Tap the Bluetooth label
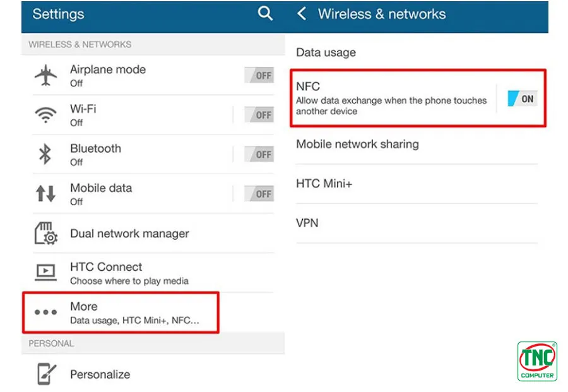The image size is (568, 392). pos(96,148)
